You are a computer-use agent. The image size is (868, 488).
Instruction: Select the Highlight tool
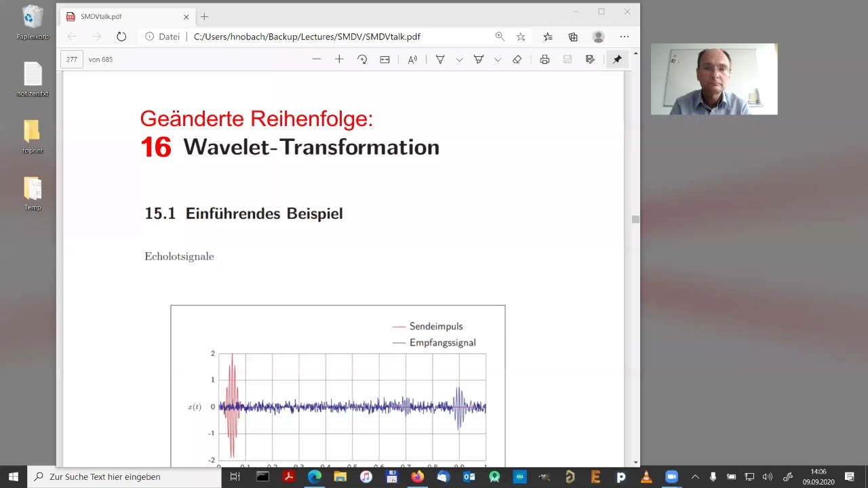pos(479,60)
